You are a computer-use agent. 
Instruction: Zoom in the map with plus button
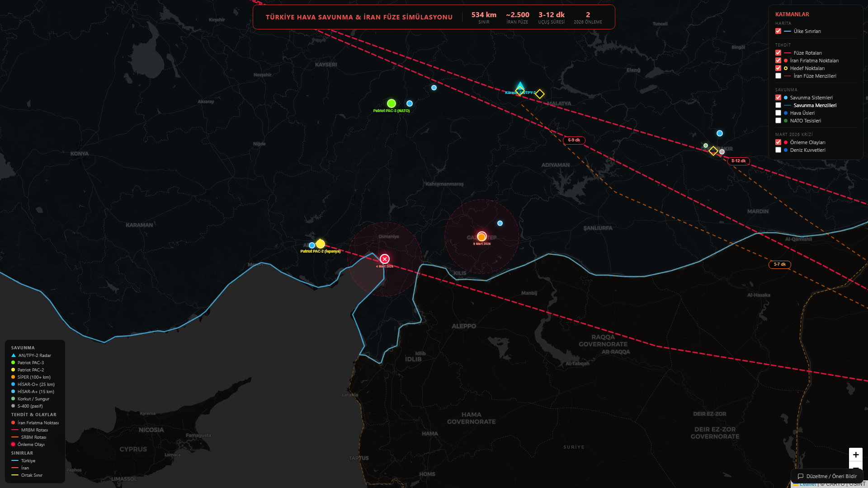[855, 455]
